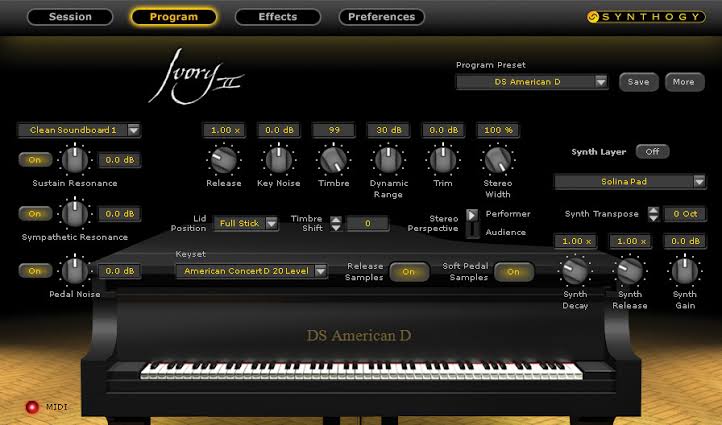Click the Trim 0.0 dB value field
The width and height of the screenshot is (722, 425).
(x=443, y=130)
